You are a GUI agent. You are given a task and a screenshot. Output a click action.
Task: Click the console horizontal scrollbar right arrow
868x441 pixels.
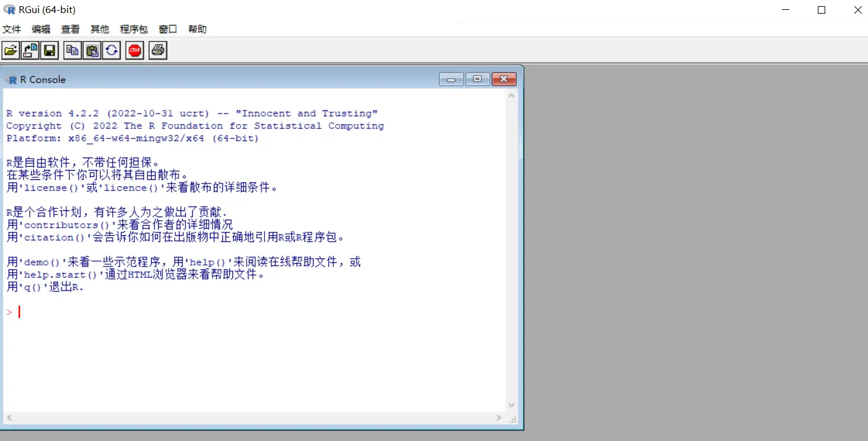pos(499,419)
